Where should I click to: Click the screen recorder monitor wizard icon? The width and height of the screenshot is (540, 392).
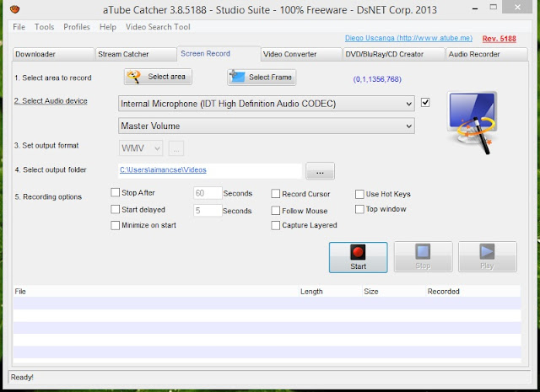pos(472,123)
